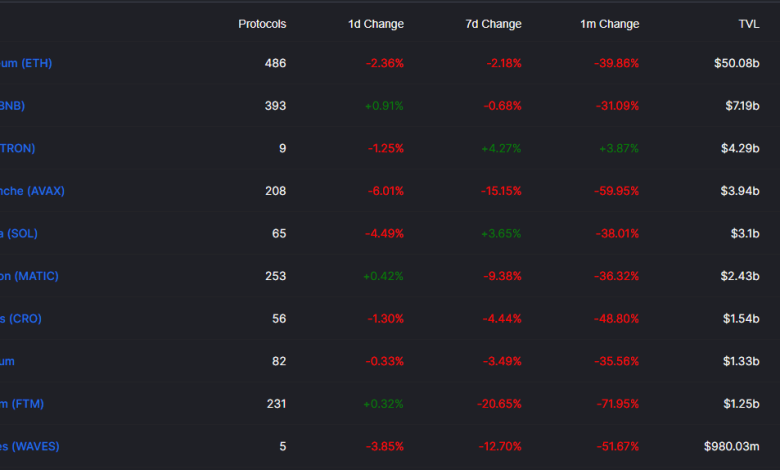
Task: Sort table by Protocols column header
Action: pyautogui.click(x=262, y=24)
